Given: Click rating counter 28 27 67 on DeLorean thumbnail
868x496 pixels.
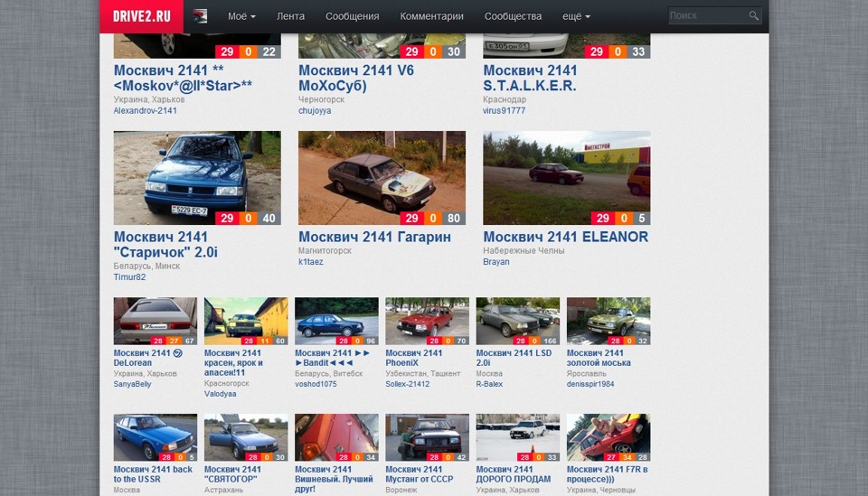Looking at the screenshot, I should [x=174, y=341].
